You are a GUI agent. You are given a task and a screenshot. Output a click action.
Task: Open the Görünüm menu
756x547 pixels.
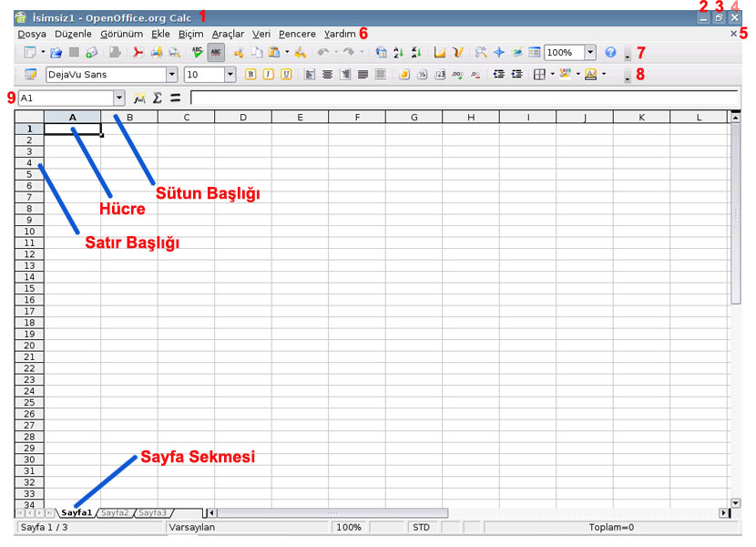point(121,34)
